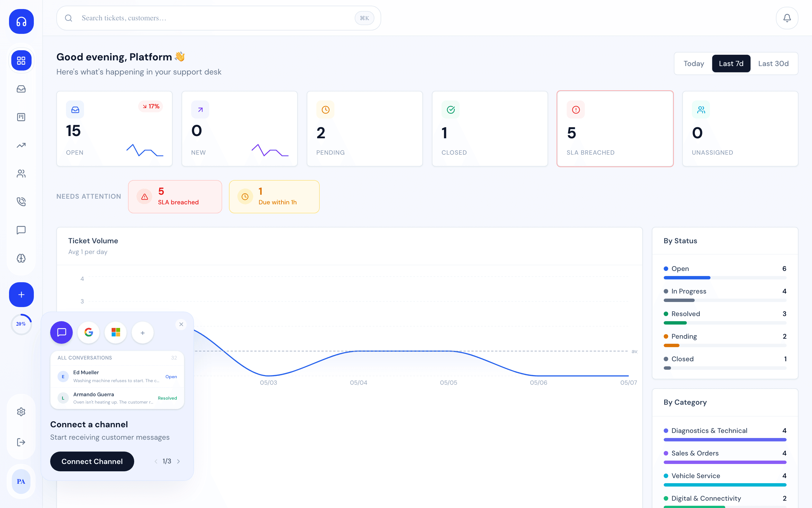Open the AI brain icon in sidebar
The height and width of the screenshot is (508, 812).
pos(21,258)
